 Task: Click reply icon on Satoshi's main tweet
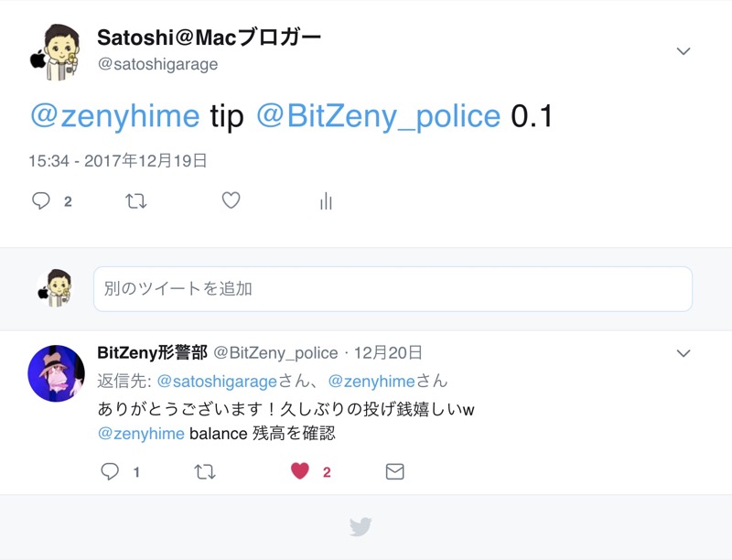(x=40, y=200)
